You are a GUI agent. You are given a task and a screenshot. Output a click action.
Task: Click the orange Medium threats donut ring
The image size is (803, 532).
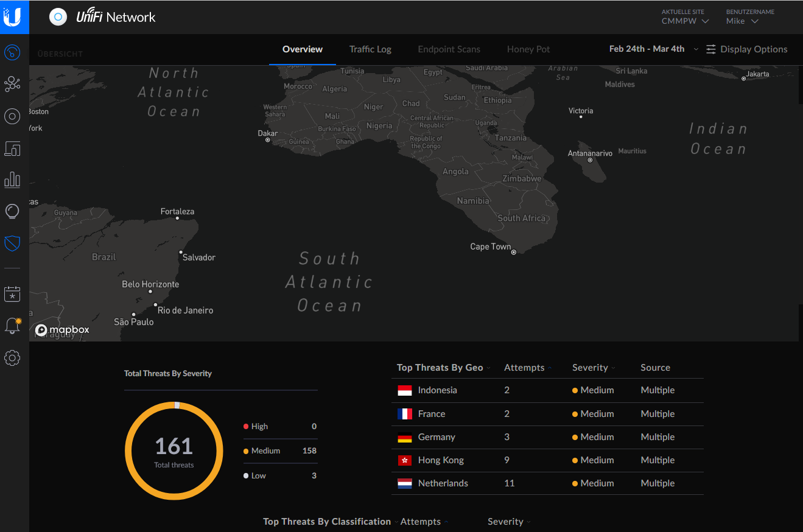(128, 450)
